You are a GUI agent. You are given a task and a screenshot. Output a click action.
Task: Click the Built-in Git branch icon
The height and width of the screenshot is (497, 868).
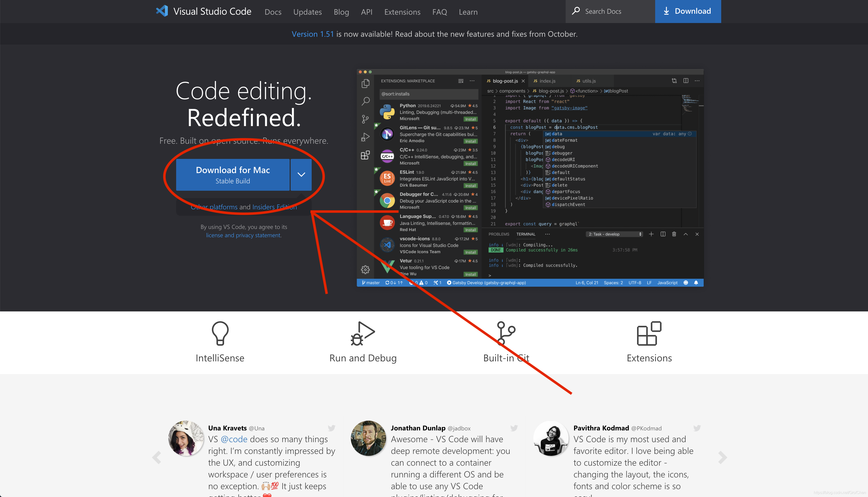click(x=506, y=333)
